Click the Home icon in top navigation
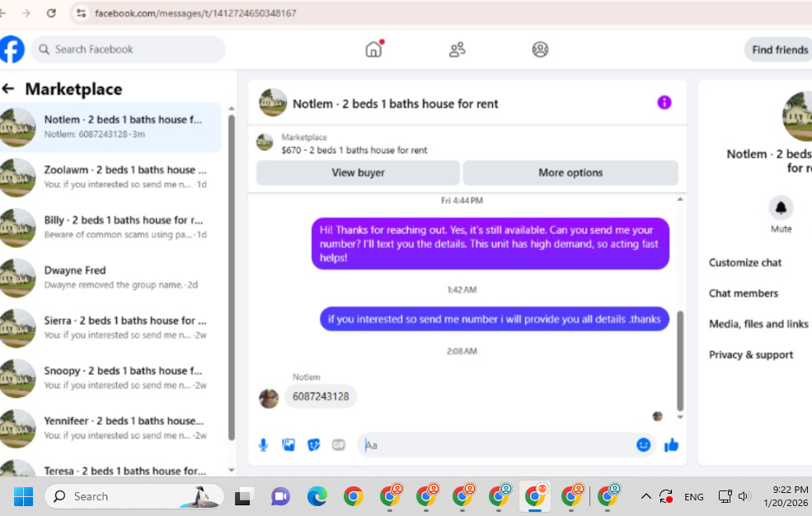This screenshot has height=516, width=812. (x=373, y=49)
